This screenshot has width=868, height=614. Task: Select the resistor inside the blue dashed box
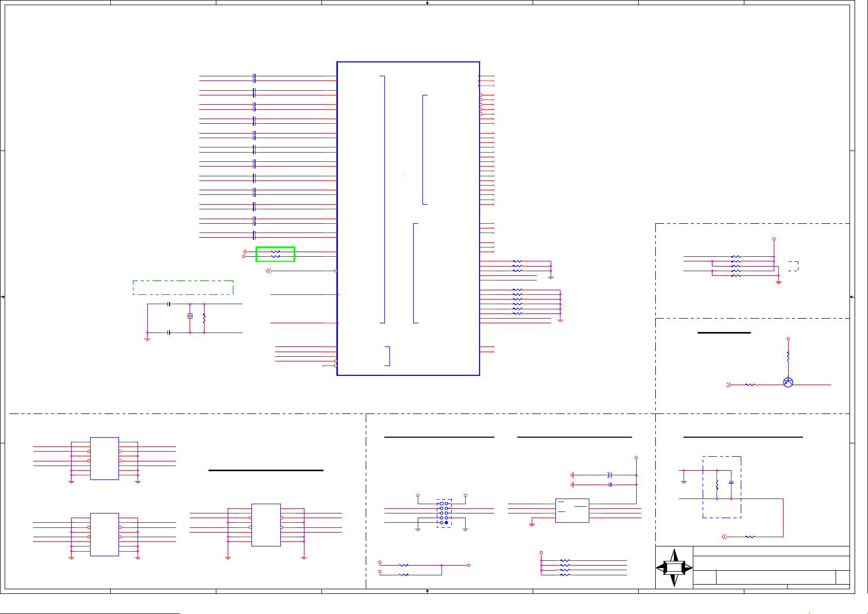point(717,485)
